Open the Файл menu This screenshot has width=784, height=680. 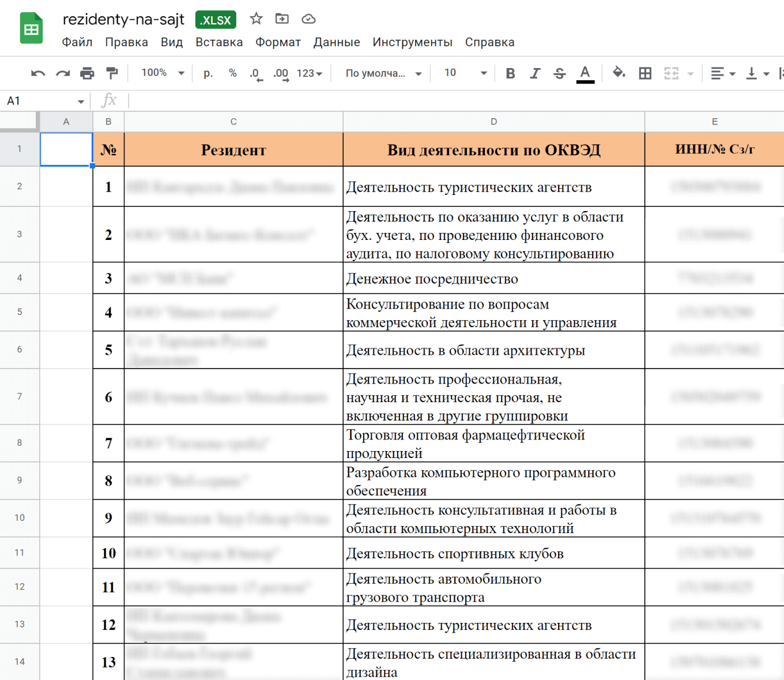coord(77,42)
